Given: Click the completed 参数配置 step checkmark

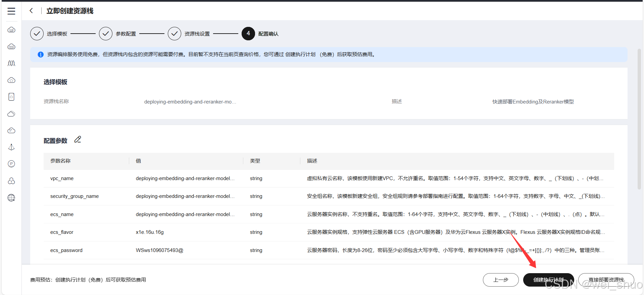Looking at the screenshot, I should coord(106,34).
